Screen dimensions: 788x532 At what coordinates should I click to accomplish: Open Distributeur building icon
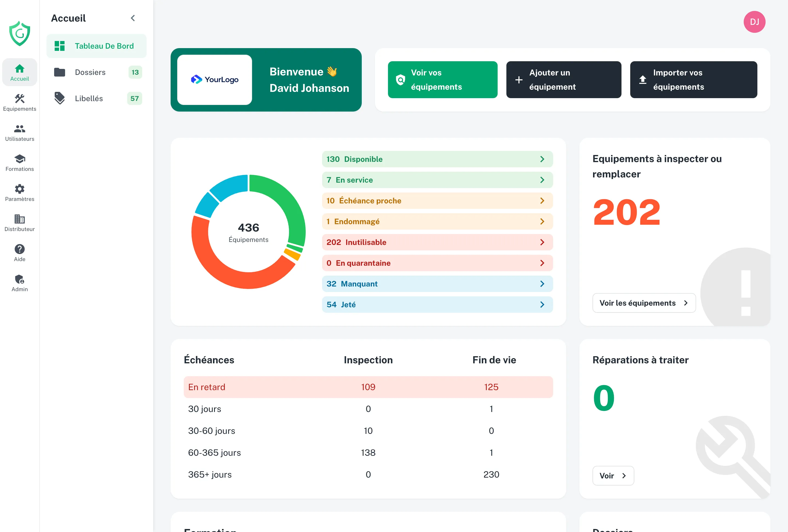click(x=20, y=219)
